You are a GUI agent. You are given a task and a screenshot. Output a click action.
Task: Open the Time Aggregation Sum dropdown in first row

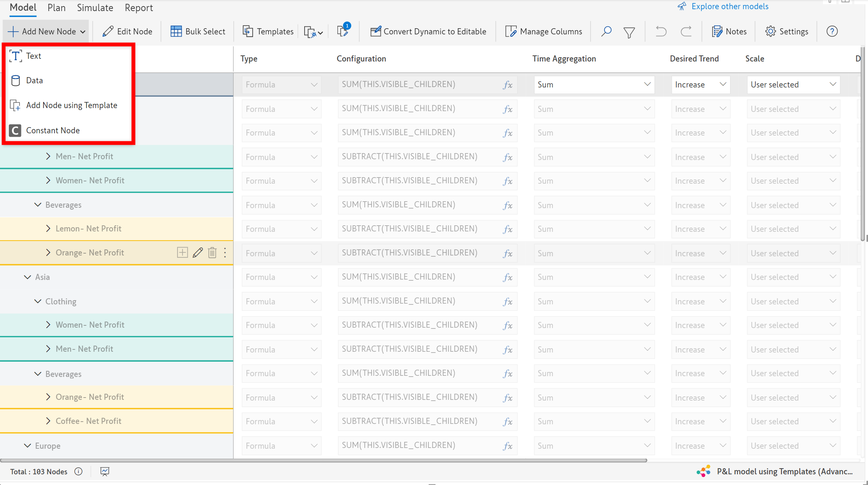click(x=594, y=84)
